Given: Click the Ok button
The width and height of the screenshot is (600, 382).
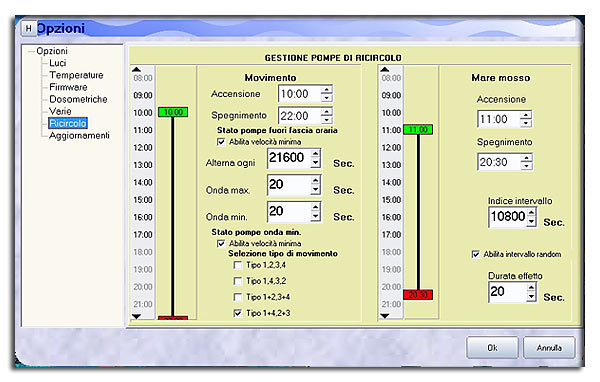Looking at the screenshot, I should tap(492, 348).
